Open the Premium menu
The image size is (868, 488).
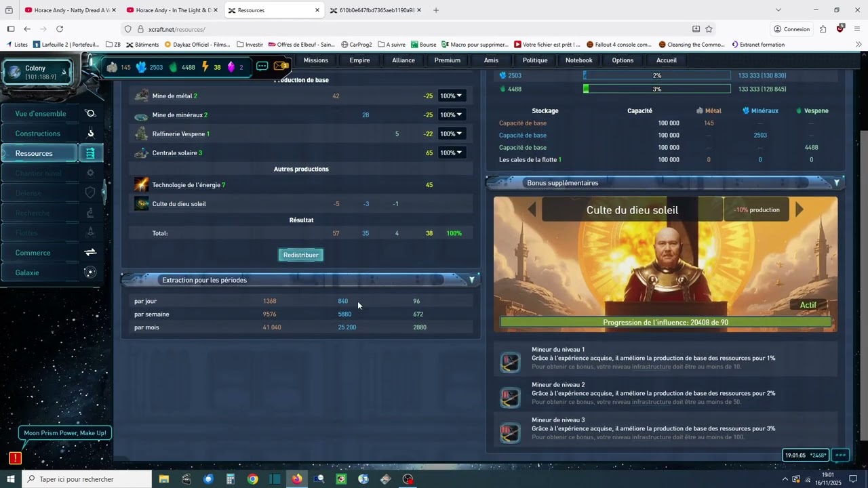point(448,60)
